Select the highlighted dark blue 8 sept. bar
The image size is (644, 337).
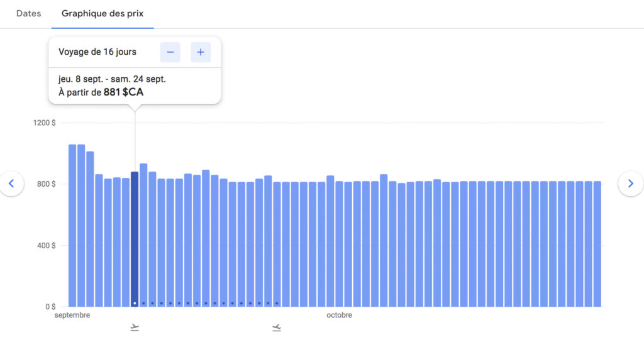tap(135, 239)
